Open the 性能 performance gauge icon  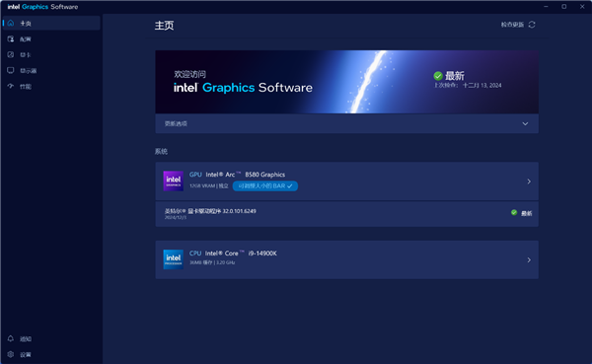coord(11,86)
